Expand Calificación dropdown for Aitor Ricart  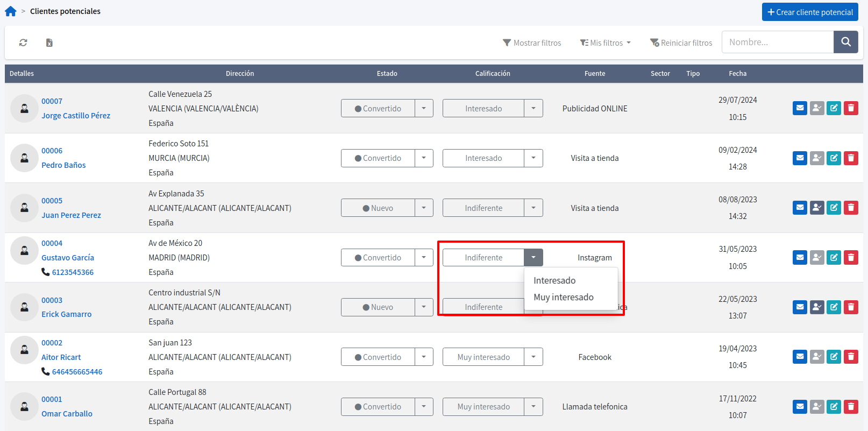coord(533,357)
